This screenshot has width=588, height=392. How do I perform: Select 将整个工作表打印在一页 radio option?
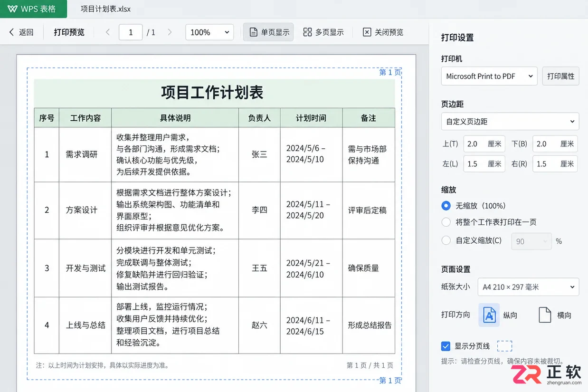click(446, 222)
